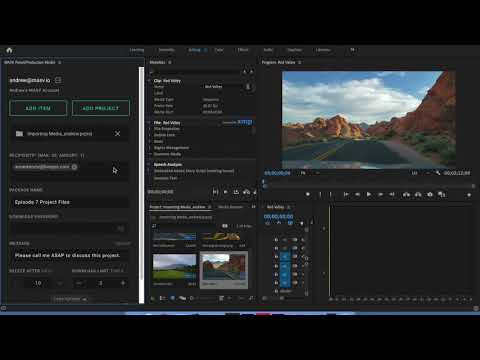The width and height of the screenshot is (480, 360).
Task: Collapse the Clip: Red Valley section
Action: (x=150, y=81)
